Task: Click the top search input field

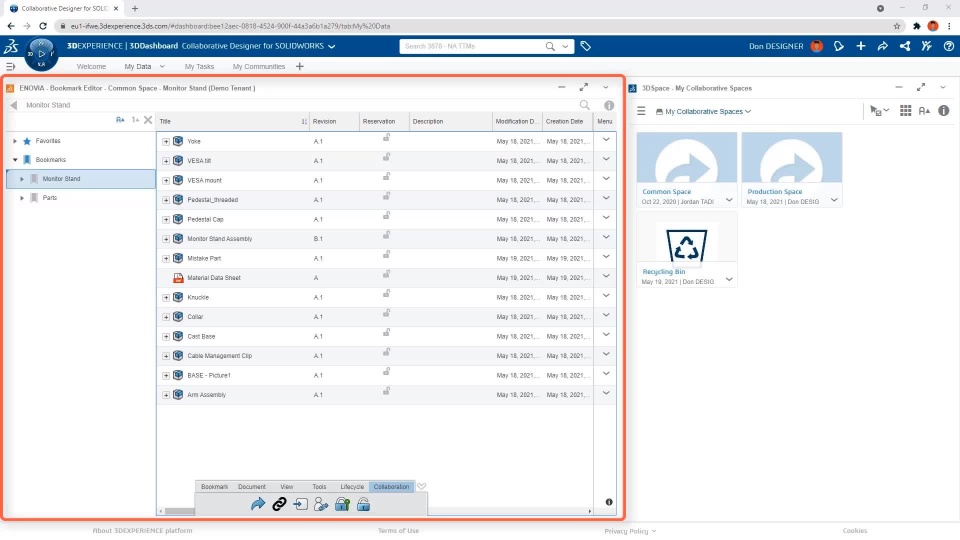Action: [471, 46]
